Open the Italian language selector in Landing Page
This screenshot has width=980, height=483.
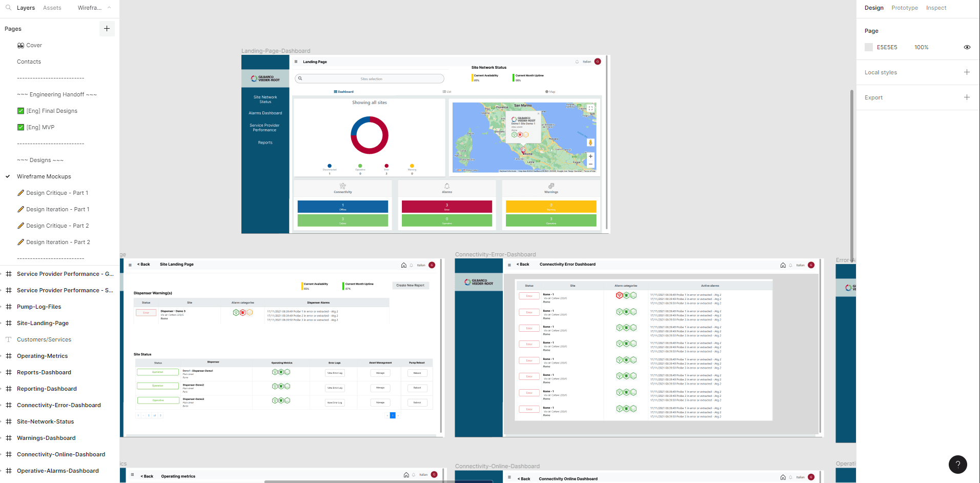tap(587, 62)
